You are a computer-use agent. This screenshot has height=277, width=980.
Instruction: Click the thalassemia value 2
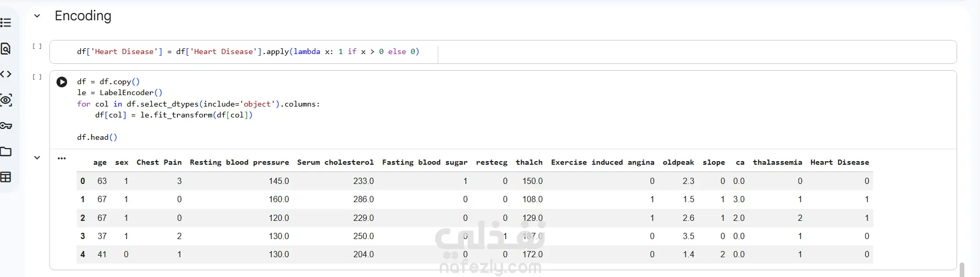pyautogui.click(x=800, y=218)
